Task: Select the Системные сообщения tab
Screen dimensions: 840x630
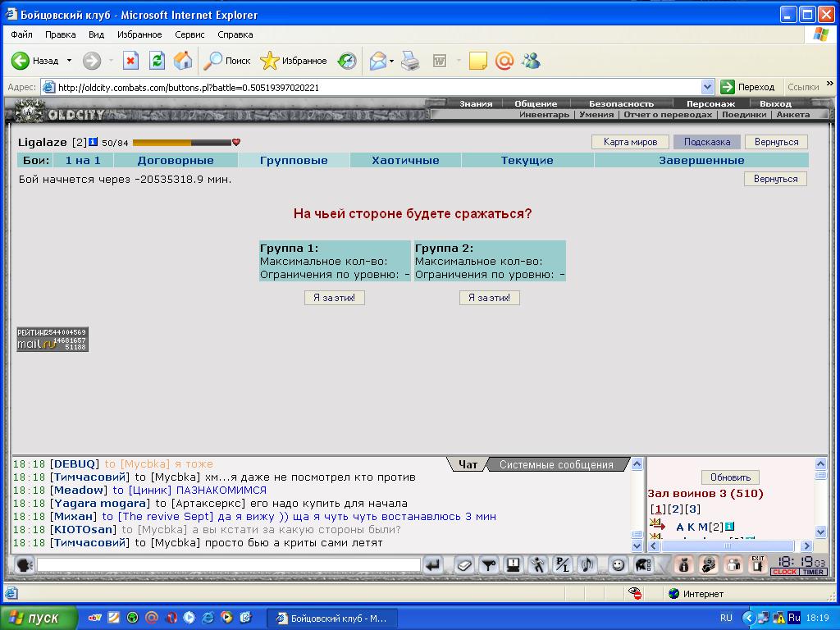Action: [x=557, y=464]
